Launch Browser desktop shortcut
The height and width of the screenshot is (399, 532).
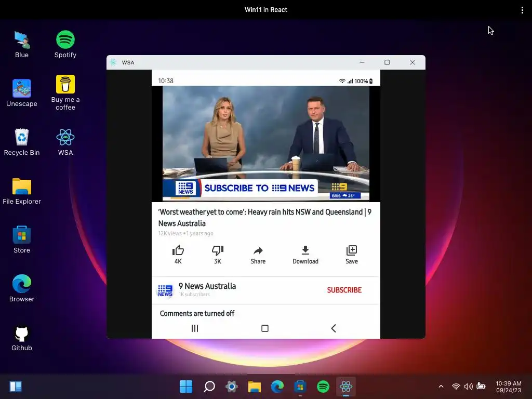pyautogui.click(x=22, y=289)
